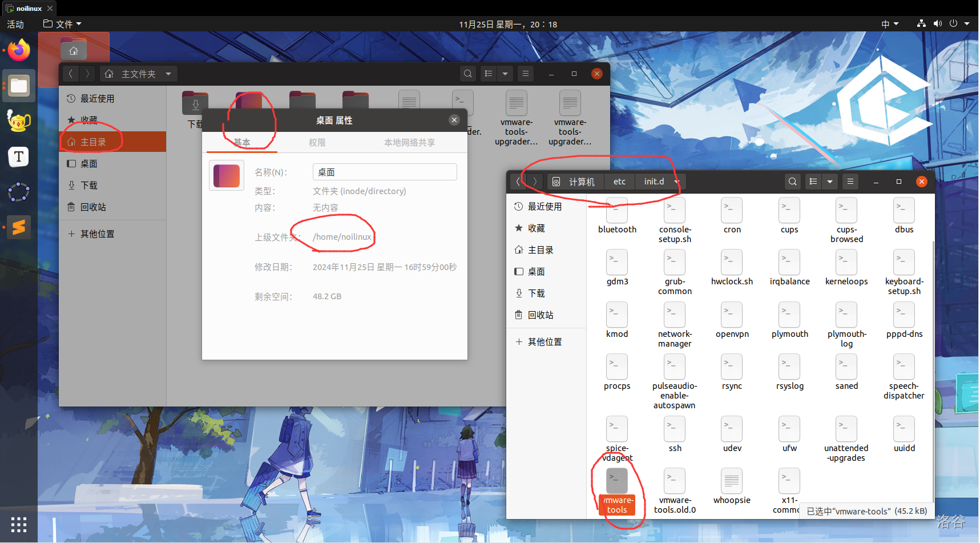
Task: Show all applications with the grid button
Action: tap(19, 524)
